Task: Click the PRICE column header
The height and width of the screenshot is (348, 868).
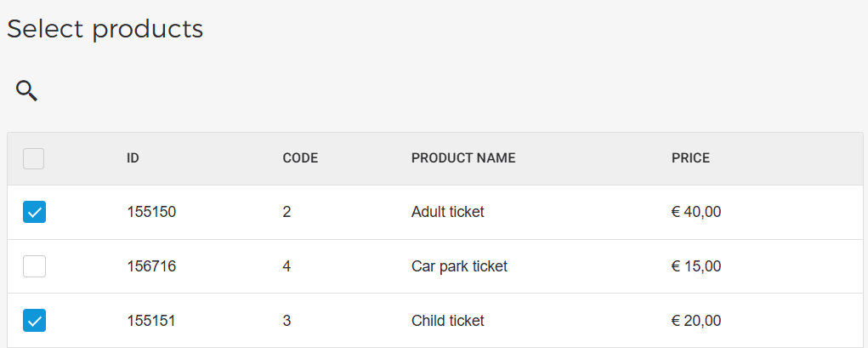Action: [x=690, y=158]
